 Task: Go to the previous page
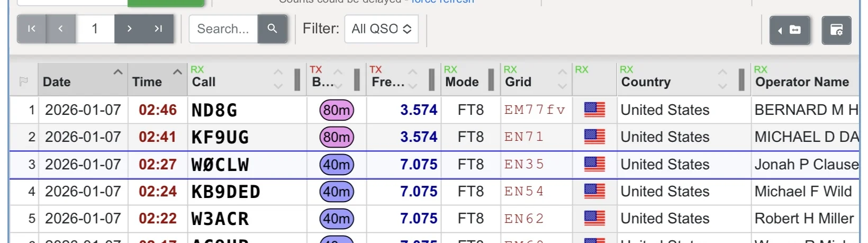click(61, 29)
